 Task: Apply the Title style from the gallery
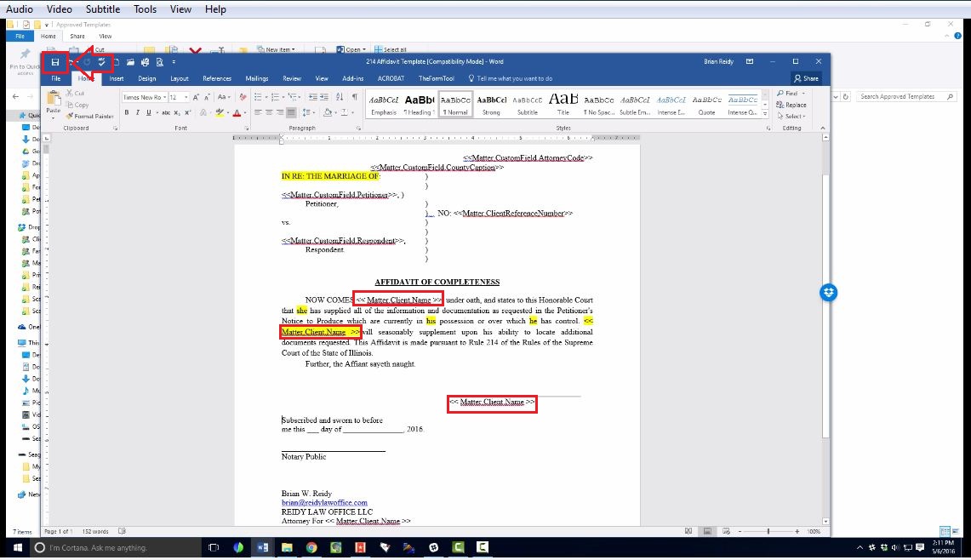(x=563, y=104)
